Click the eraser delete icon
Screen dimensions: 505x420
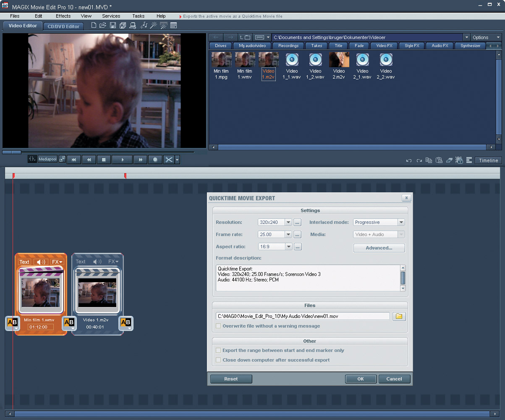(x=449, y=160)
